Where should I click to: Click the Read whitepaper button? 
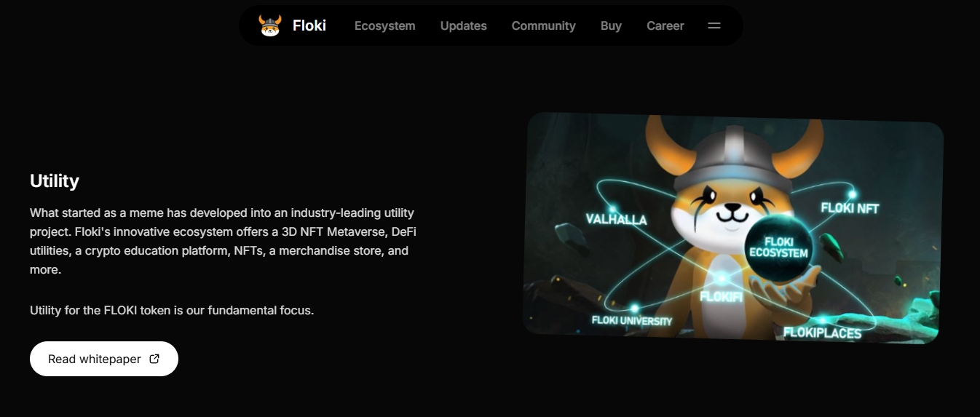pyautogui.click(x=104, y=359)
